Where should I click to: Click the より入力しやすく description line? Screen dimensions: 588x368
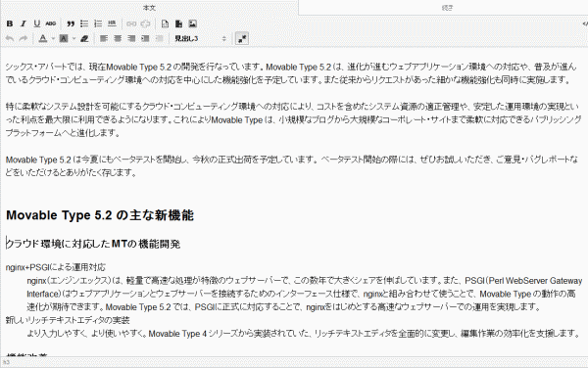tap(304, 333)
